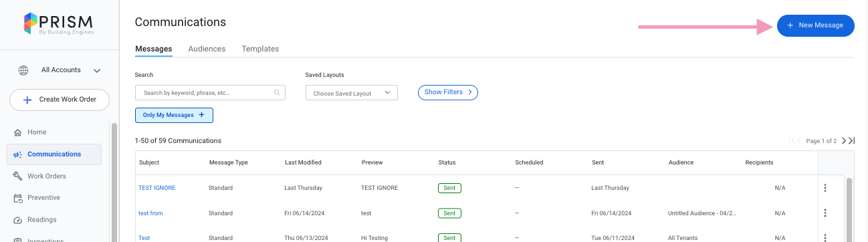
Task: Jump to the last page arrow
Action: point(852,141)
